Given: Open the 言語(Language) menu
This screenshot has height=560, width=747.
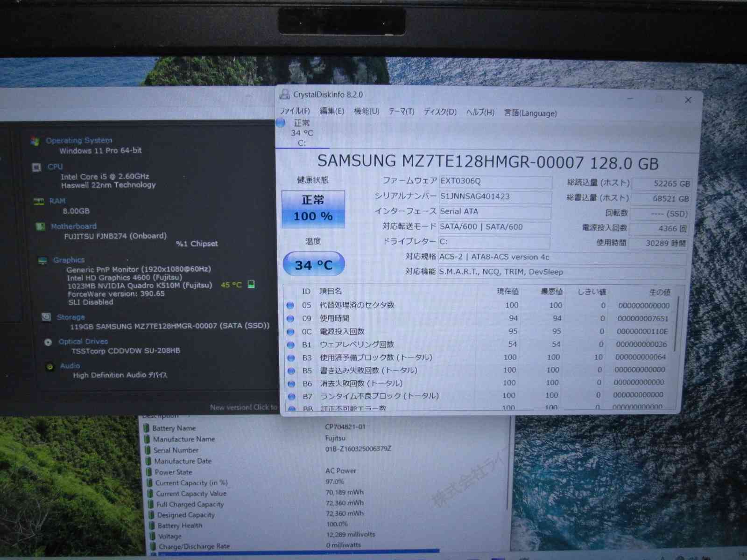Looking at the screenshot, I should 530,113.
